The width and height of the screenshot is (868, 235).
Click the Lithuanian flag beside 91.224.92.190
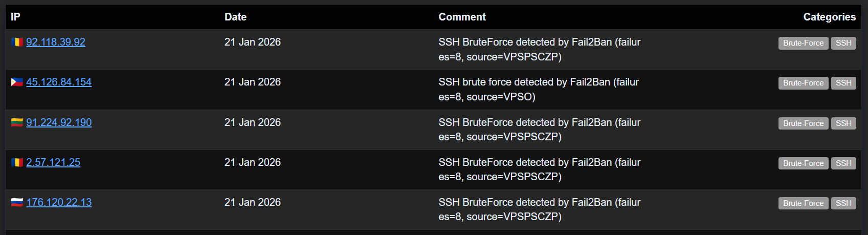point(17,122)
